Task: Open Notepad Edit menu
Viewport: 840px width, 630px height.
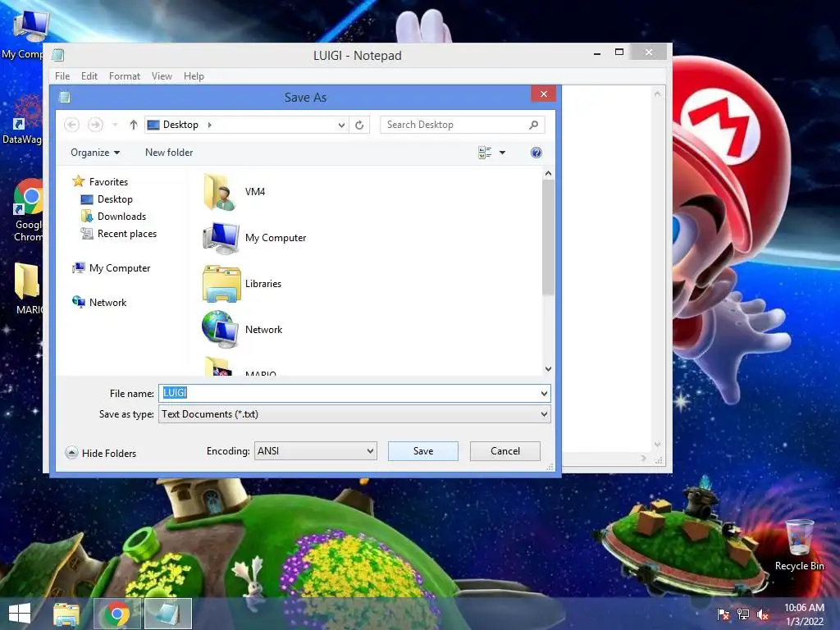Action: click(89, 76)
